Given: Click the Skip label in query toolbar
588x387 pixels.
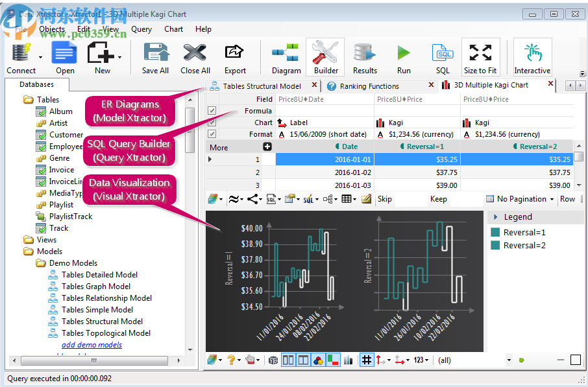Looking at the screenshot, I should pos(385,199).
